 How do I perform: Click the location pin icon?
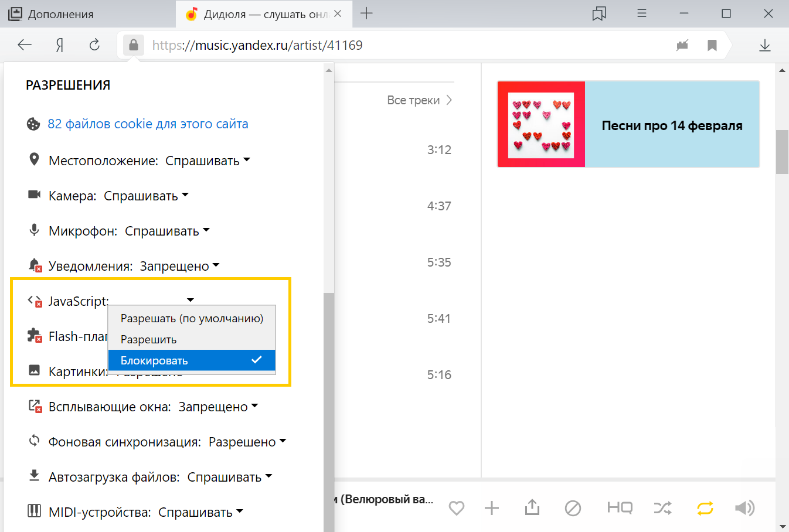coord(34,159)
